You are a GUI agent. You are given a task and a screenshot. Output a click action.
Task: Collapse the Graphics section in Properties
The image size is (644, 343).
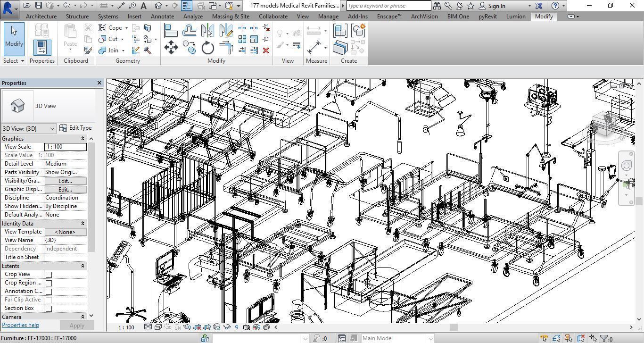coord(83,138)
